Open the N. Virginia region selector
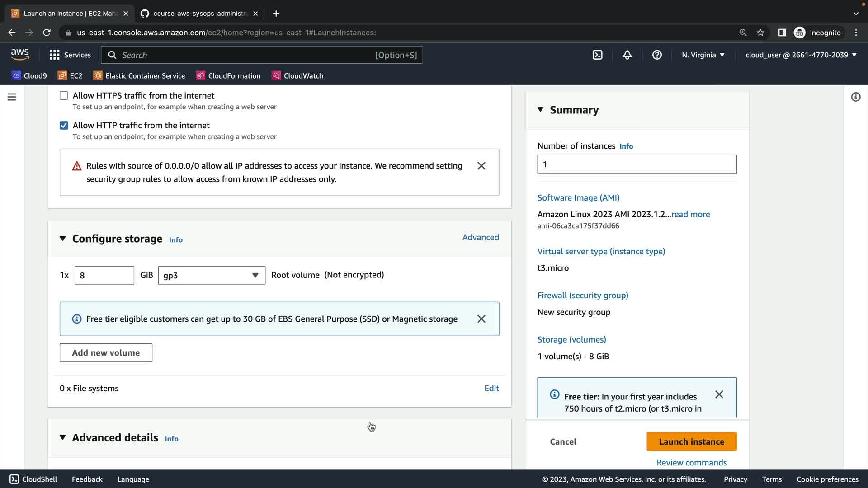Image resolution: width=868 pixels, height=488 pixels. coord(703,55)
